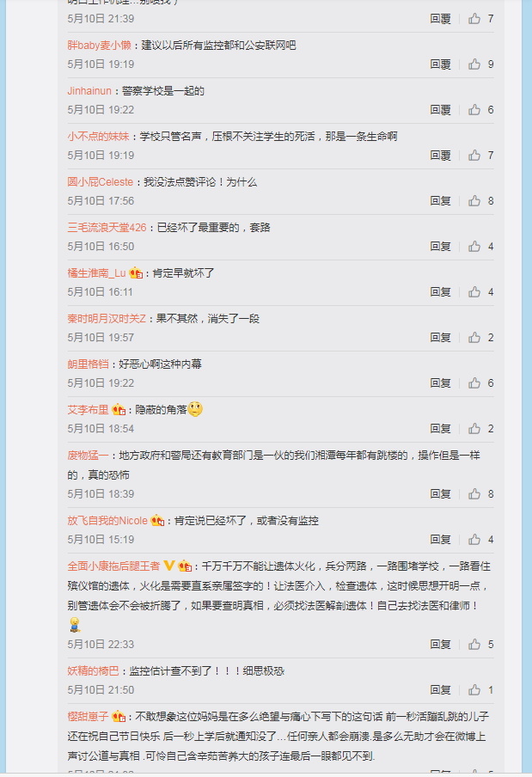The height and width of the screenshot is (777, 532).
Task: Open the profile of 胖baby麦小懒
Action: pos(99,45)
